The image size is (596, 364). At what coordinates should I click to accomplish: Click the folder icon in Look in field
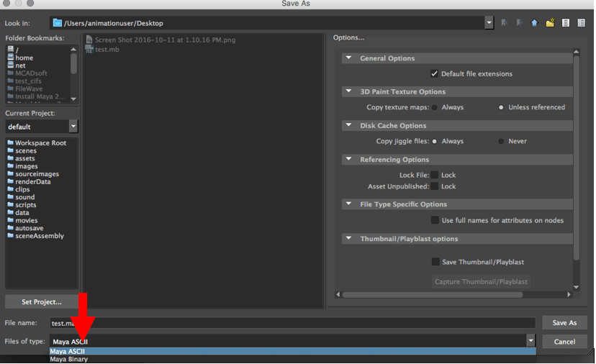click(57, 23)
